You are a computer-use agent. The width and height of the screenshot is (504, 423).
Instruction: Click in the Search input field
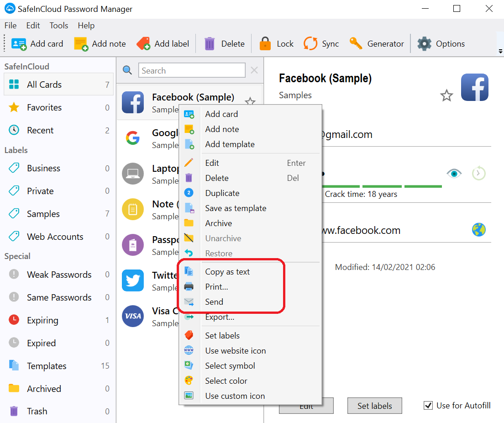coord(192,70)
